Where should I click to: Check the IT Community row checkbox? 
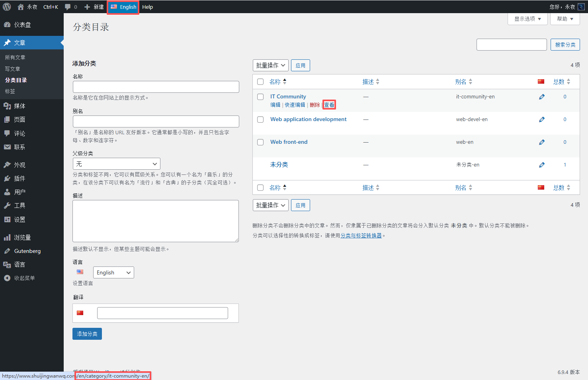click(260, 97)
